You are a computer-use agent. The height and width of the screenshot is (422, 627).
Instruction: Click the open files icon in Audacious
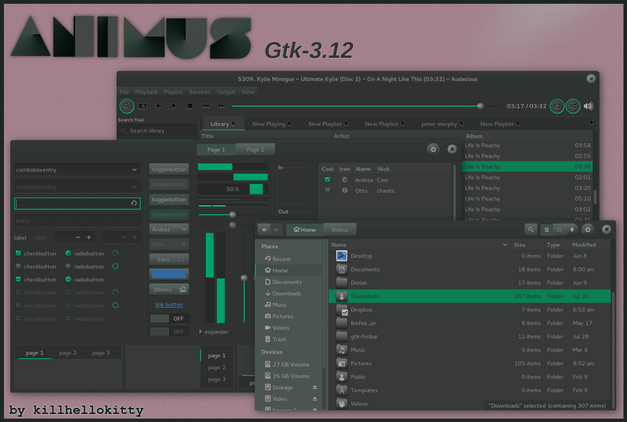pos(142,106)
